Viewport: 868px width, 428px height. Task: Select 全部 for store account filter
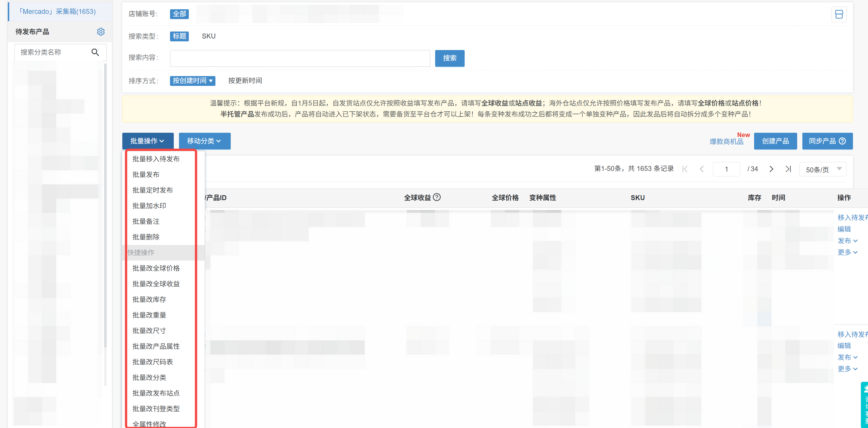179,14
